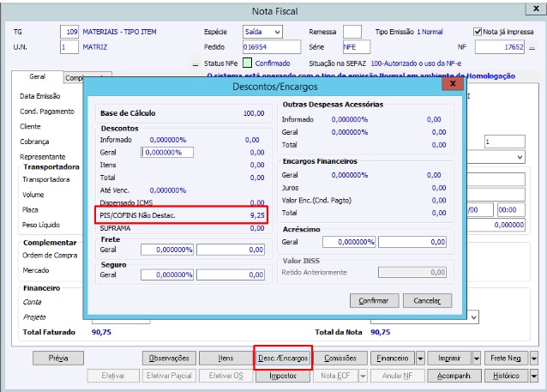
Task: Click the Comissões button
Action: tap(340, 359)
